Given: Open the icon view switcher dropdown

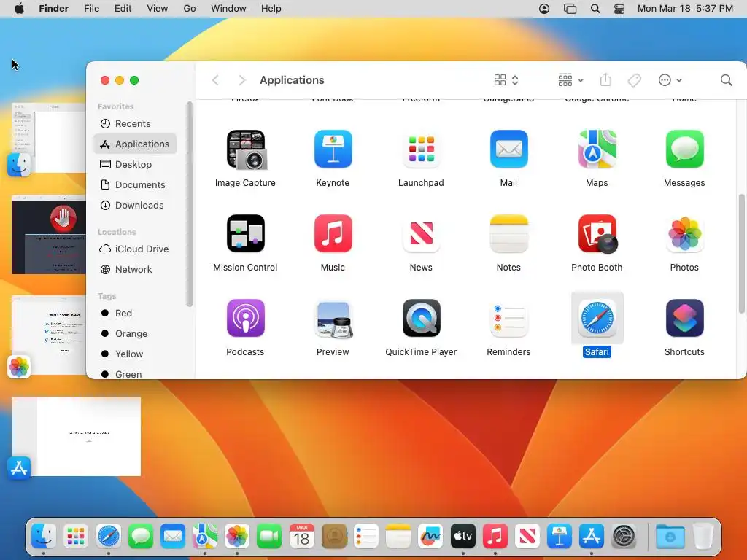Looking at the screenshot, I should (506, 80).
